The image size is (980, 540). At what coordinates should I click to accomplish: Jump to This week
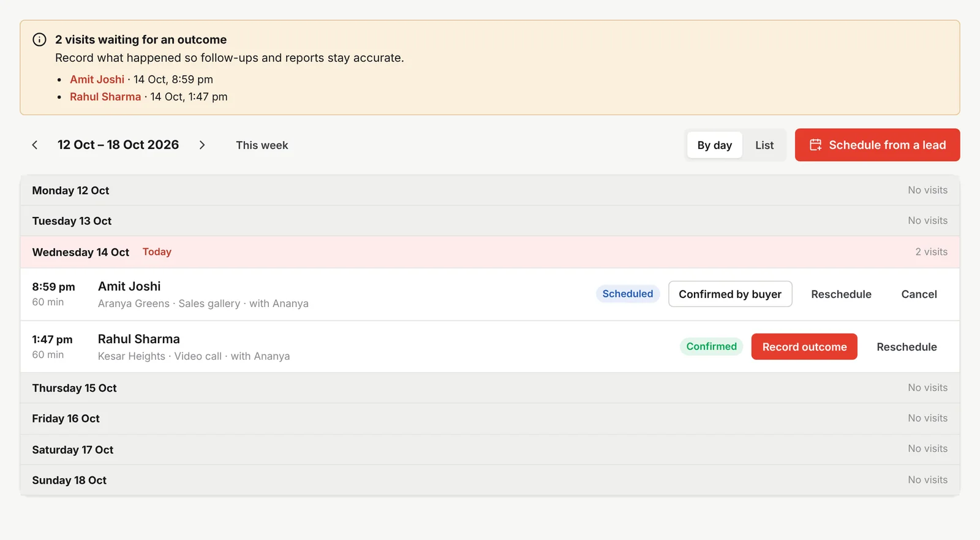262,145
